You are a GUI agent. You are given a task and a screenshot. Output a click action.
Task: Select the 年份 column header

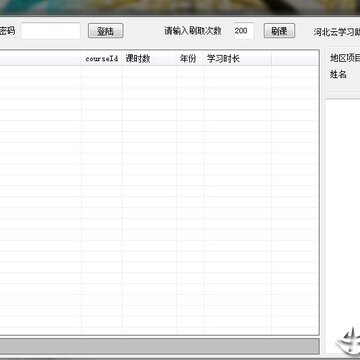[190, 59]
